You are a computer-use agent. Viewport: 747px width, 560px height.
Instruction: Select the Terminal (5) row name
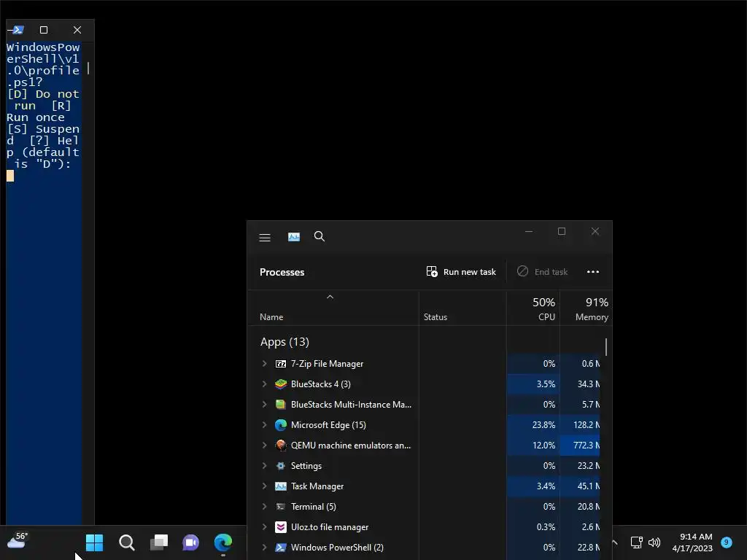tap(314, 507)
